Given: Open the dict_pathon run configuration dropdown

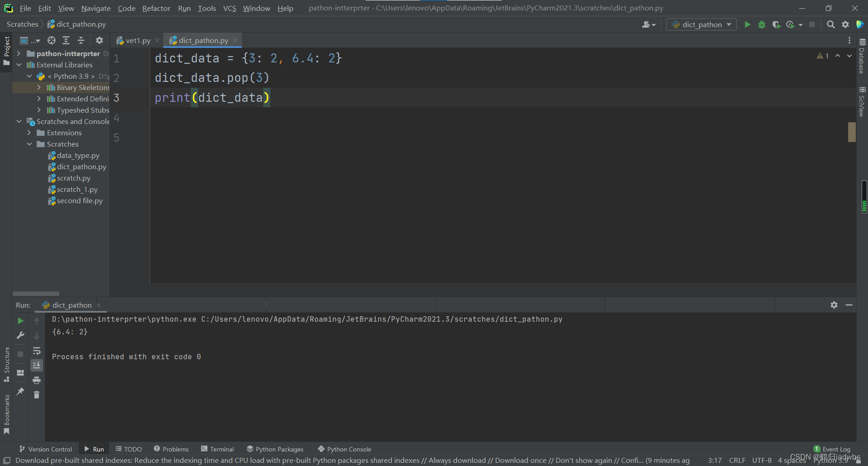Looking at the screenshot, I should pyautogui.click(x=701, y=24).
